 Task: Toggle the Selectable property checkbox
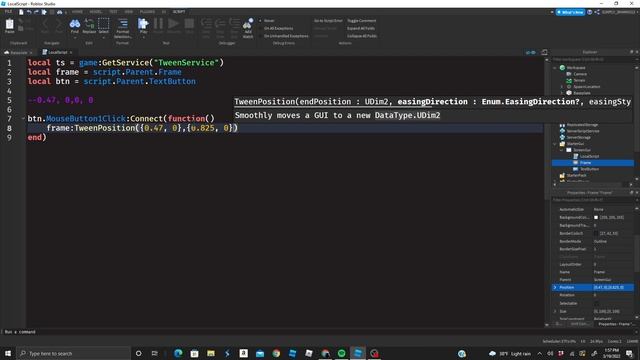[x=596, y=303]
